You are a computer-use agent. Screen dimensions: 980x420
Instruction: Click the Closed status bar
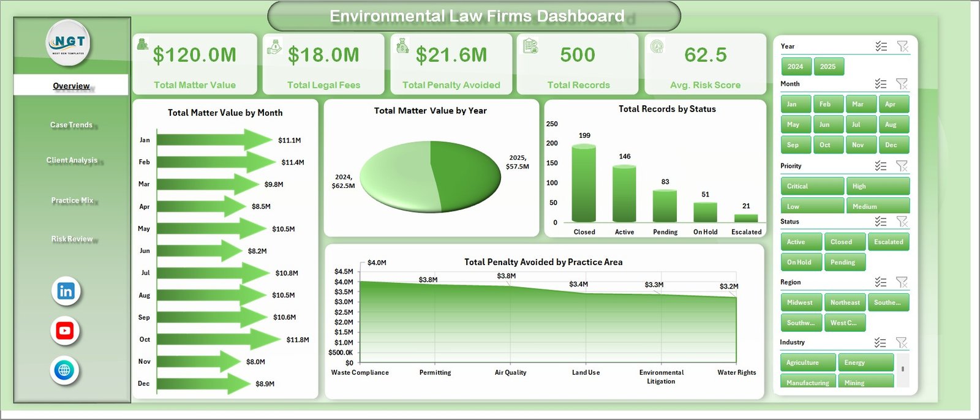click(584, 183)
